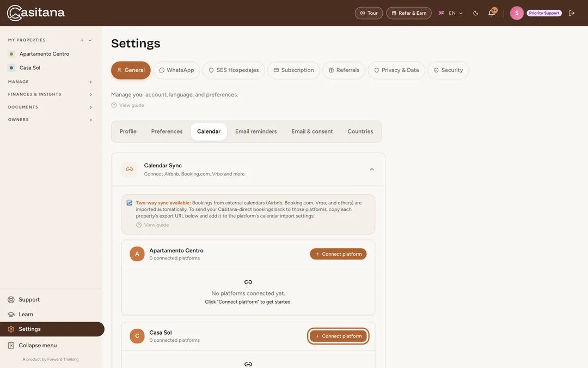Select the General settings tab
The height and width of the screenshot is (368, 588).
click(x=131, y=70)
